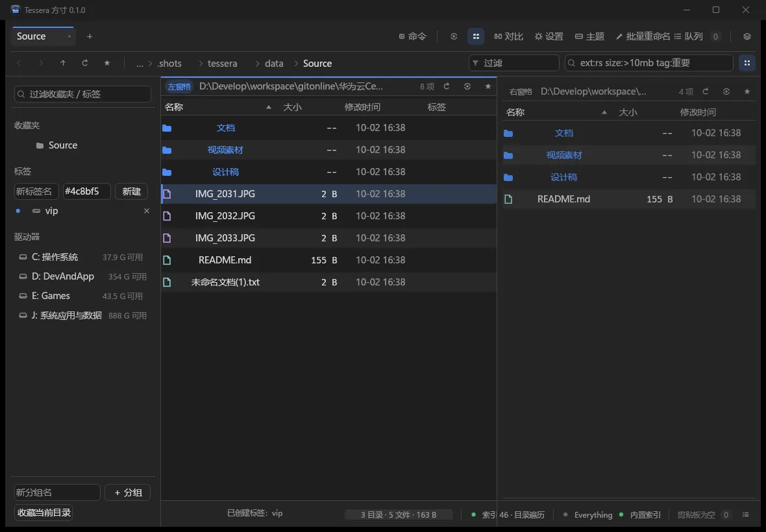
Task: Star the 右窗格 right pane directory
Action: pyautogui.click(x=747, y=91)
